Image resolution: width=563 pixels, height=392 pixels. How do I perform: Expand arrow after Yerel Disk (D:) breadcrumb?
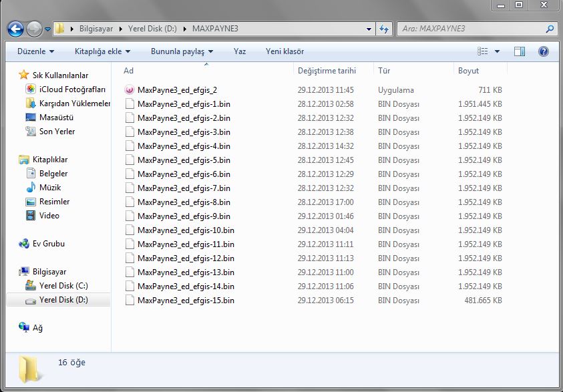click(184, 29)
